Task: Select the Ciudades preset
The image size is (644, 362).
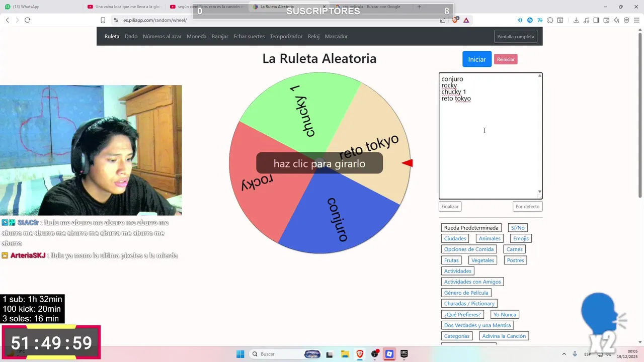Action: tap(455, 238)
